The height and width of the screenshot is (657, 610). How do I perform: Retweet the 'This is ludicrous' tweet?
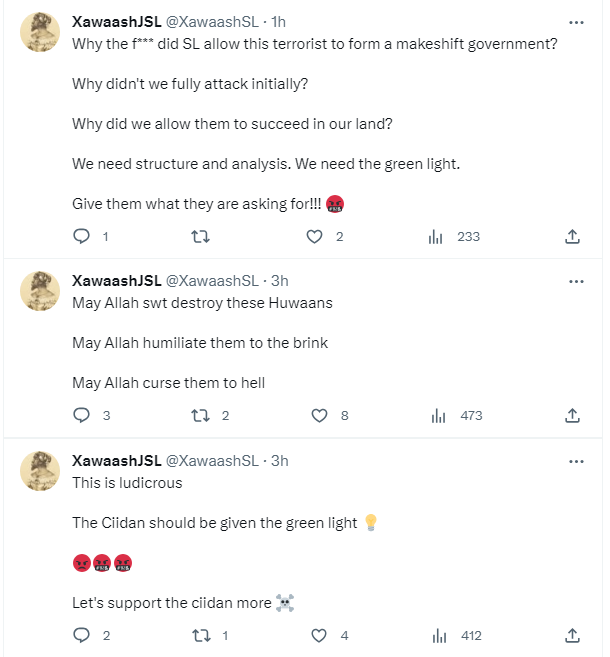(x=200, y=635)
